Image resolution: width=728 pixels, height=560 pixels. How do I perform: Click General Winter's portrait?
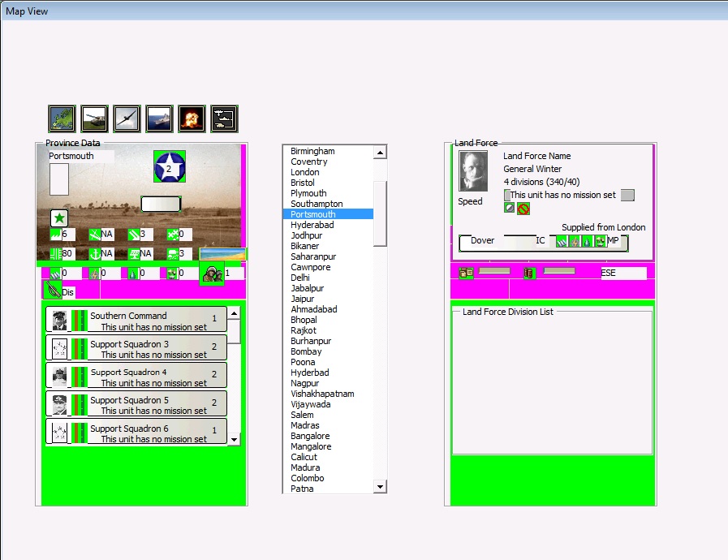click(x=473, y=171)
